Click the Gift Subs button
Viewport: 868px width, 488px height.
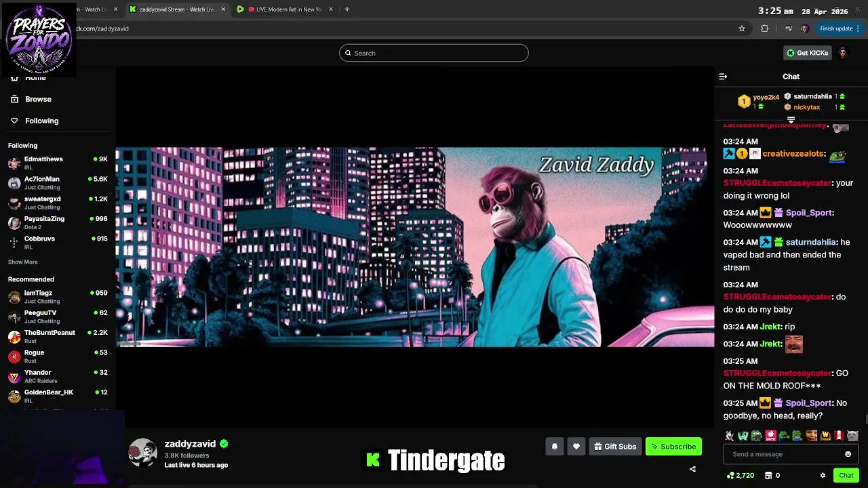(x=615, y=447)
